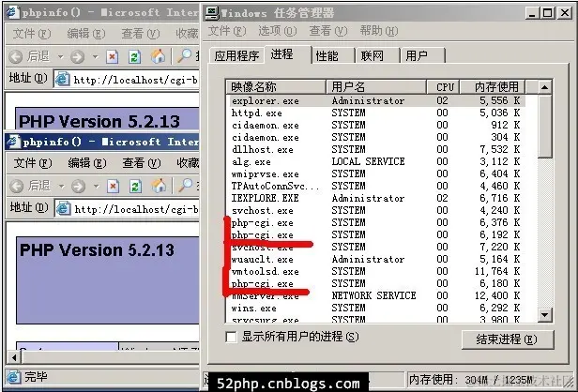Click page icon in lower address bar

point(64,209)
